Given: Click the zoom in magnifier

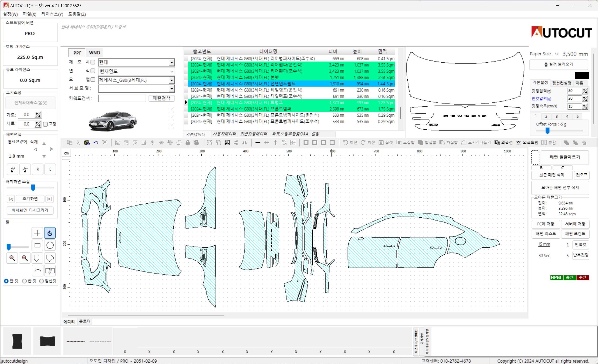Looking at the screenshot, I should 25,258.
